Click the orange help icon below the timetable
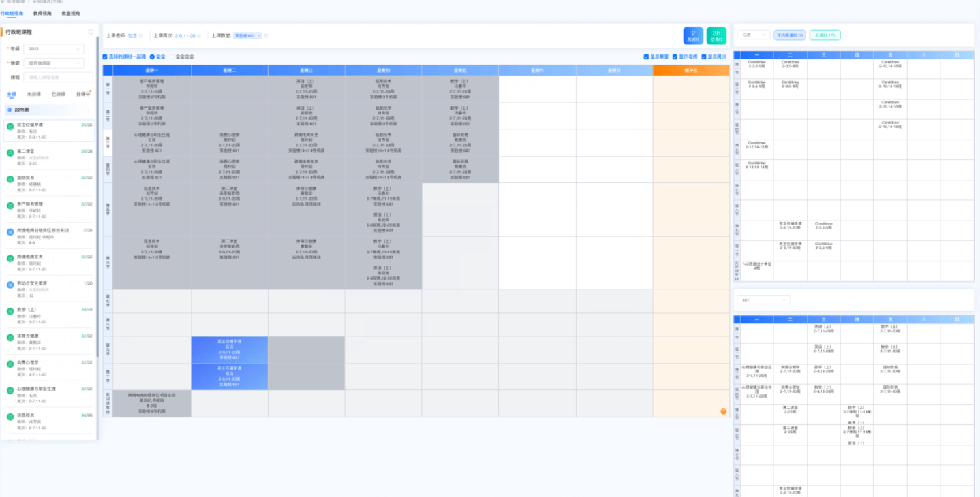 click(x=723, y=411)
